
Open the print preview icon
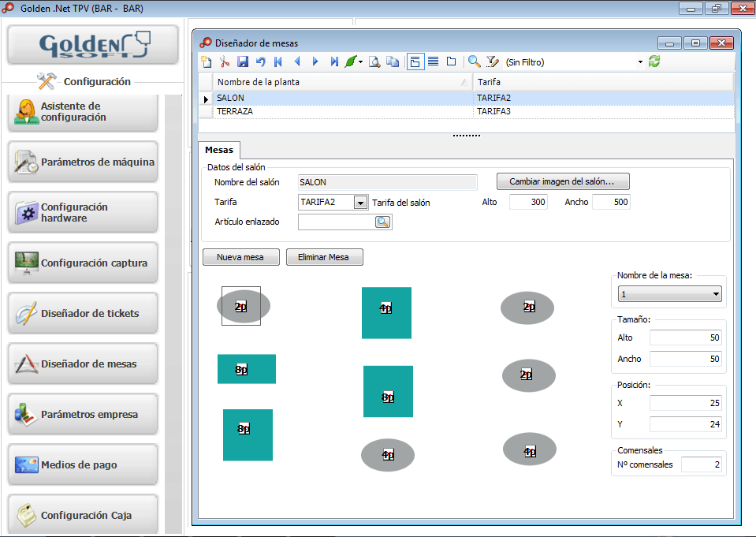pyautogui.click(x=375, y=62)
